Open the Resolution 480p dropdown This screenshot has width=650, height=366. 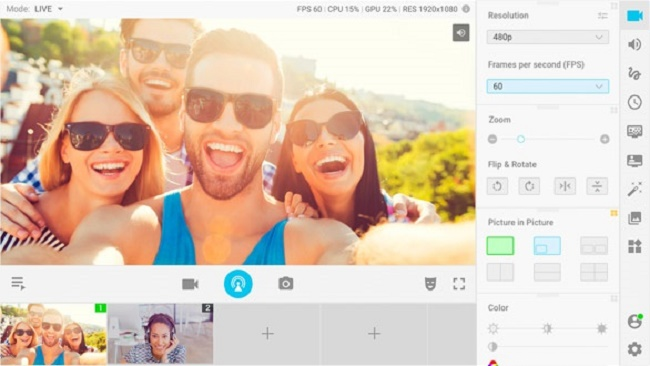pos(548,37)
